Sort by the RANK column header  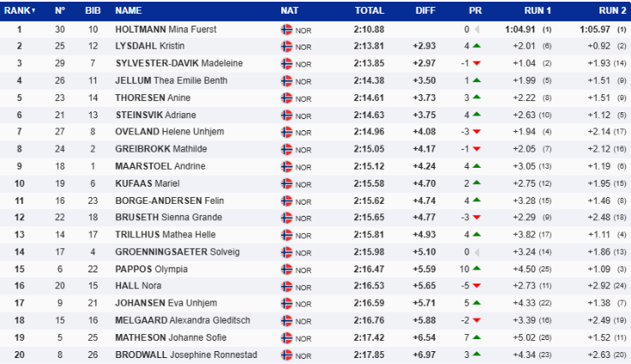[x=20, y=10]
